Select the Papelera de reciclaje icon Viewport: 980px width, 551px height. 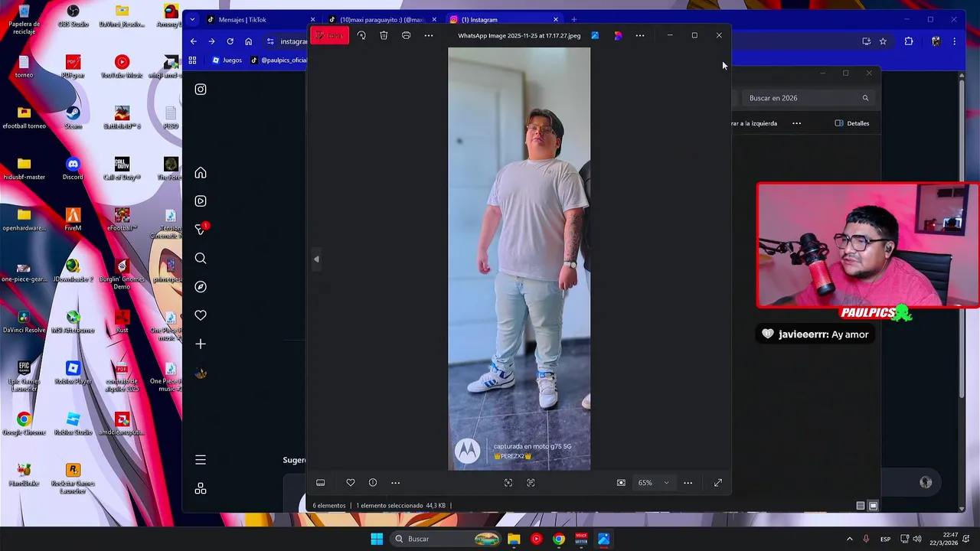24,18
